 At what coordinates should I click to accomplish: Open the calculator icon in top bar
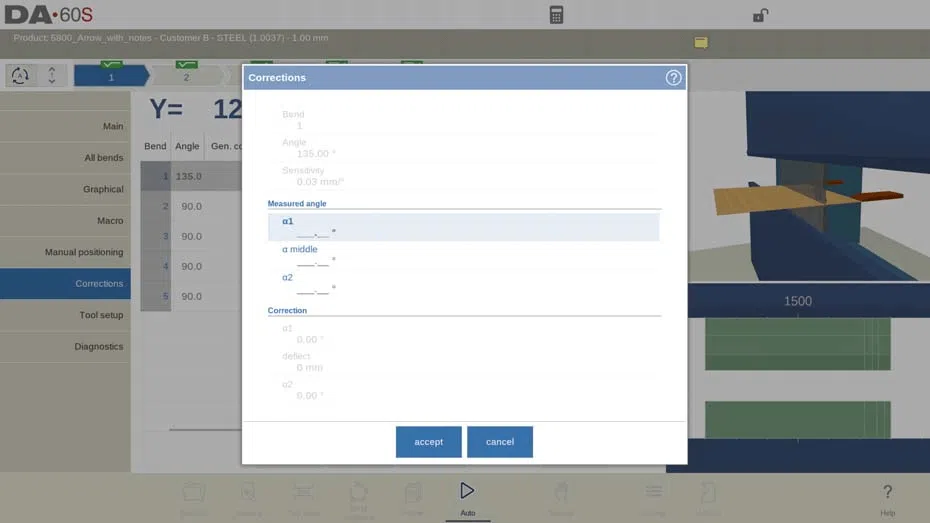[556, 15]
